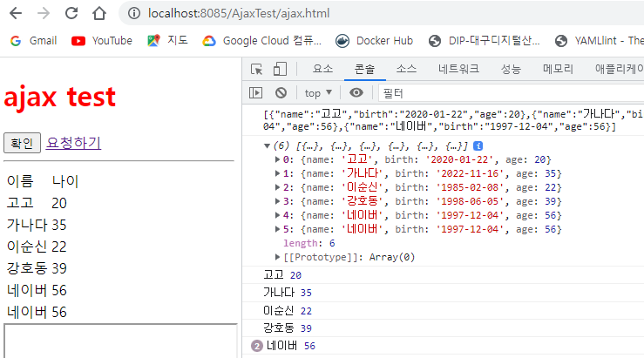This screenshot has height=358, width=644.
Task: Click the ajax test heading
Action: 60,98
